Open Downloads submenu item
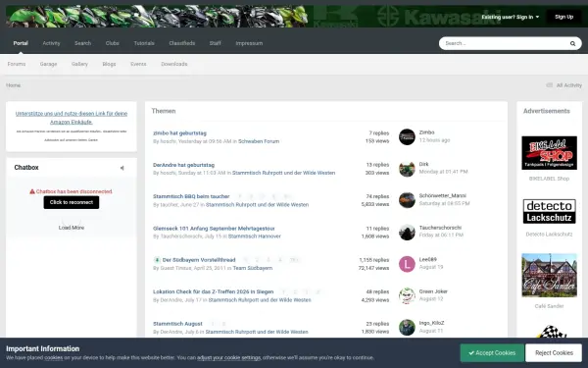This screenshot has width=588, height=368. pos(174,64)
